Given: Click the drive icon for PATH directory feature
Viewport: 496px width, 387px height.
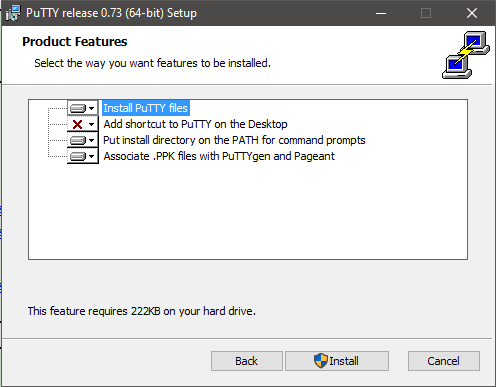Looking at the screenshot, I should coord(78,140).
